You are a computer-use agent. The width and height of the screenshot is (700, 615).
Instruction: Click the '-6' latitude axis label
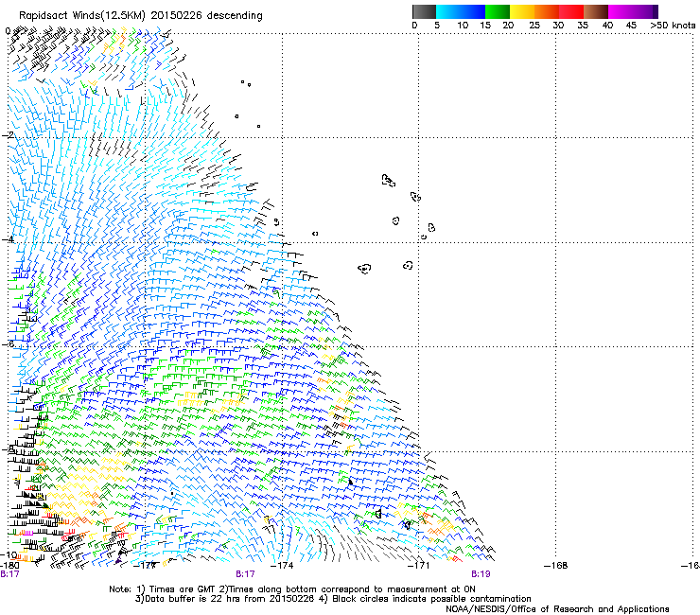(x=8, y=343)
